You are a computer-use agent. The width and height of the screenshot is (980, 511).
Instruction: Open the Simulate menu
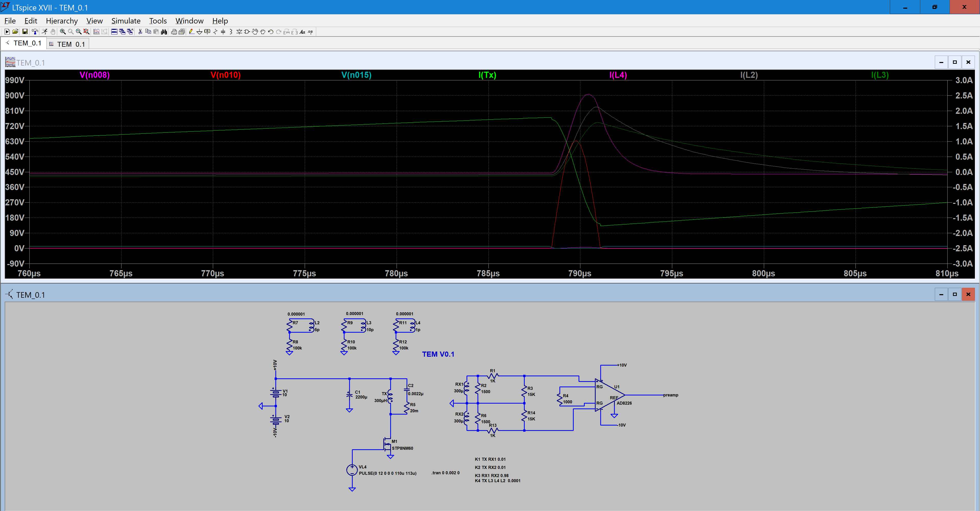click(x=126, y=21)
